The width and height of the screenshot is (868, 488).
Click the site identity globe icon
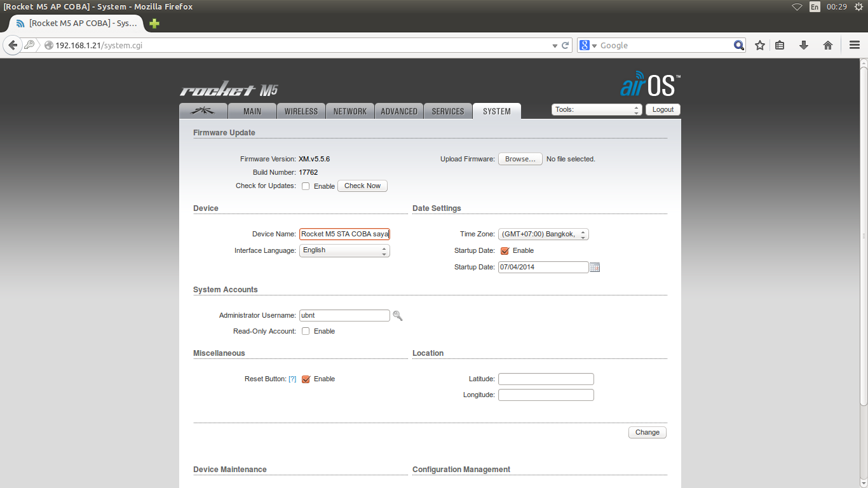[x=49, y=45]
